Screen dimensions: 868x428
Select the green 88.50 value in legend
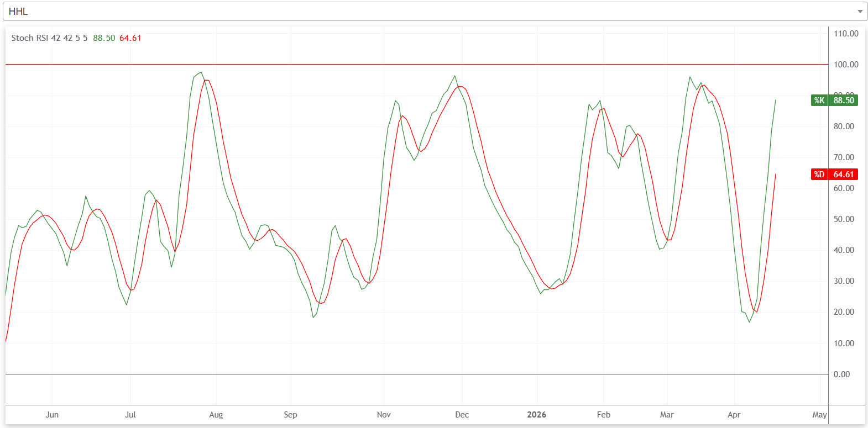coord(104,38)
